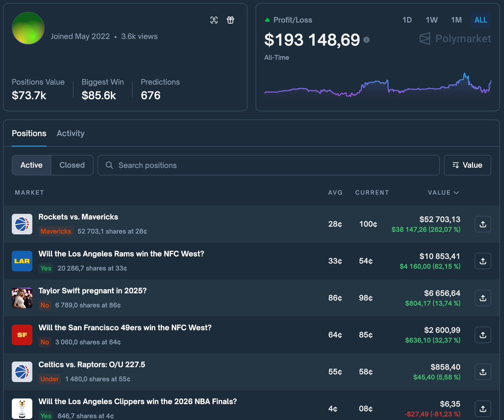Viewport: 504px width, 420px height.
Task: Click the CURRENT column header
Action: [372, 193]
